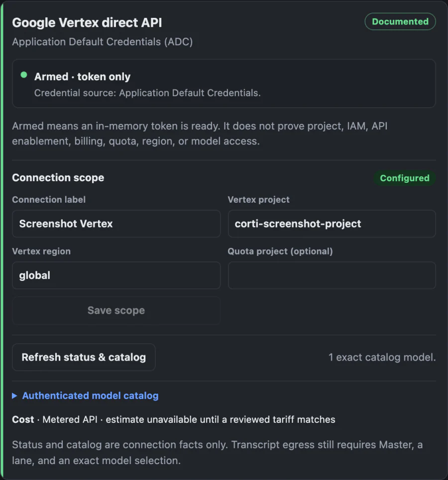Open the Authenticated model catalog link
Screen dimensions: 448x480
coord(90,396)
